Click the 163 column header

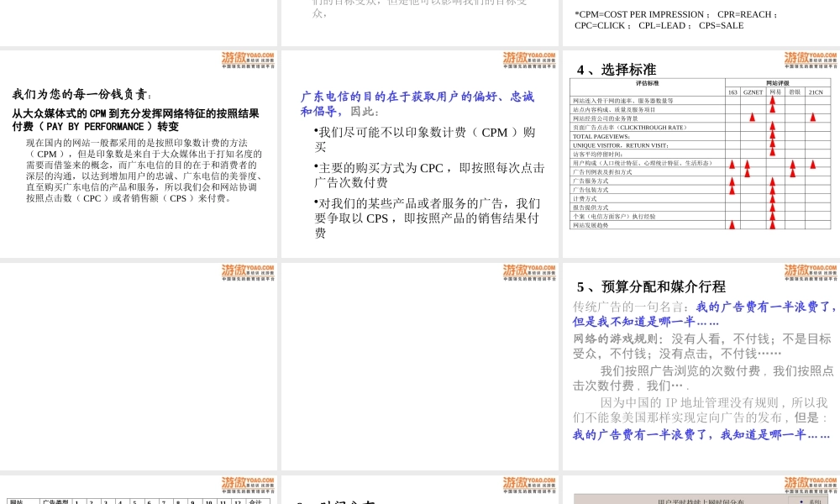pyautogui.click(x=732, y=92)
